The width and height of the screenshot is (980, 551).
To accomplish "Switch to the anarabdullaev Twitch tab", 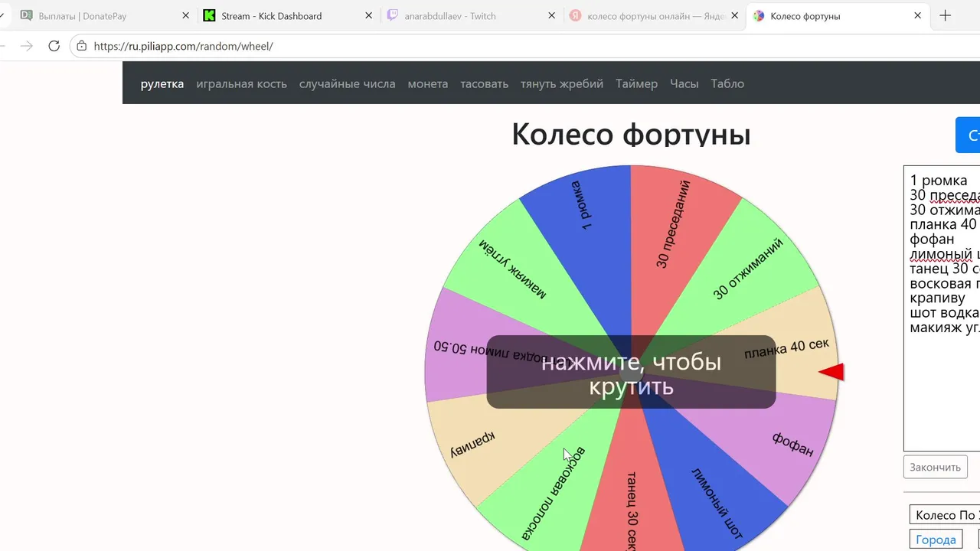I will tap(469, 15).
